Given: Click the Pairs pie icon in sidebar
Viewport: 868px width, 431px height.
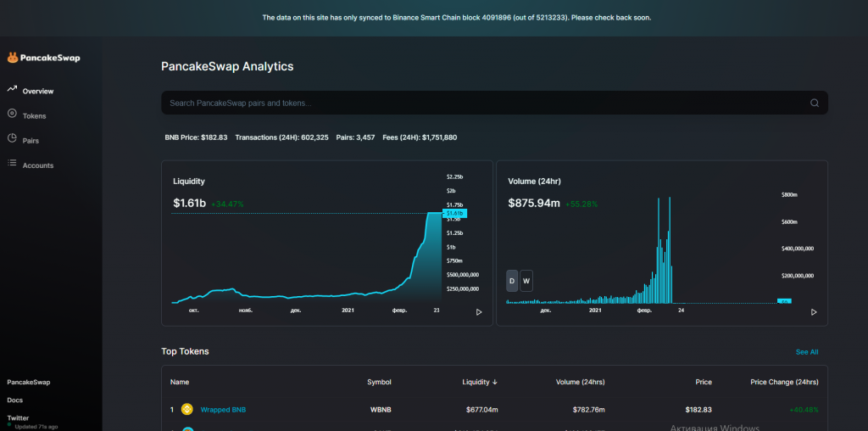Looking at the screenshot, I should click(12, 139).
